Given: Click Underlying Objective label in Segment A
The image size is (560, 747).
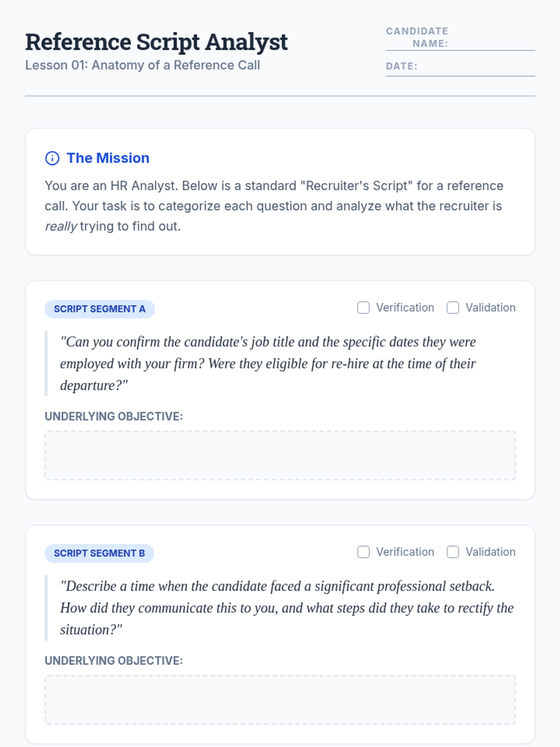Looking at the screenshot, I should [x=113, y=416].
